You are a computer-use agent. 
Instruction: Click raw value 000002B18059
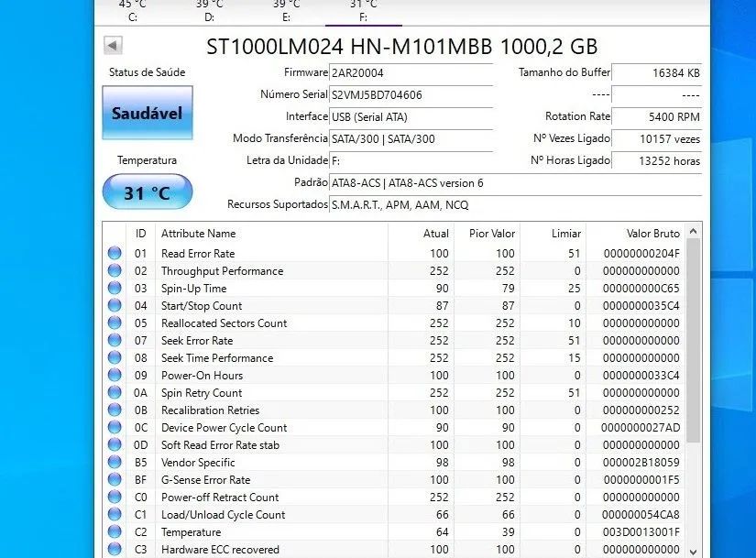[x=641, y=463]
